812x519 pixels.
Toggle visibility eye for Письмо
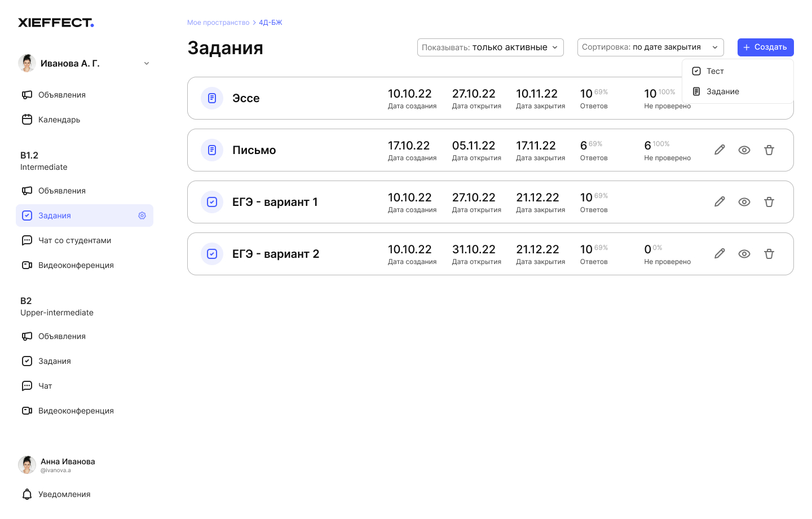point(744,150)
